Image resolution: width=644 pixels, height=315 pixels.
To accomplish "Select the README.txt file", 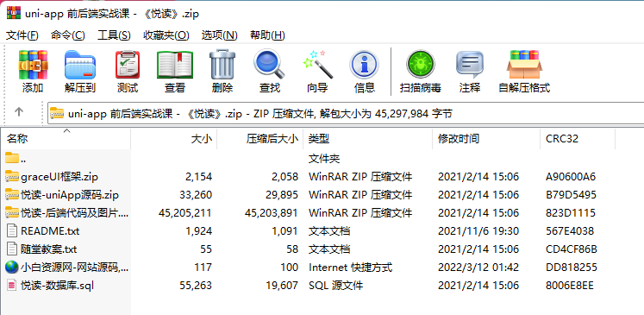I will point(50,231).
